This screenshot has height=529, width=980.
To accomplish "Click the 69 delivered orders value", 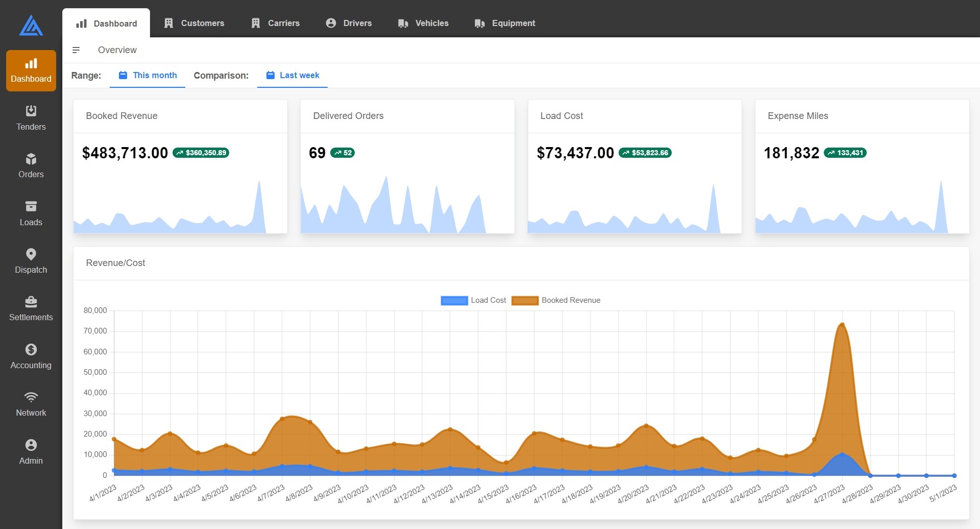I will pos(317,153).
